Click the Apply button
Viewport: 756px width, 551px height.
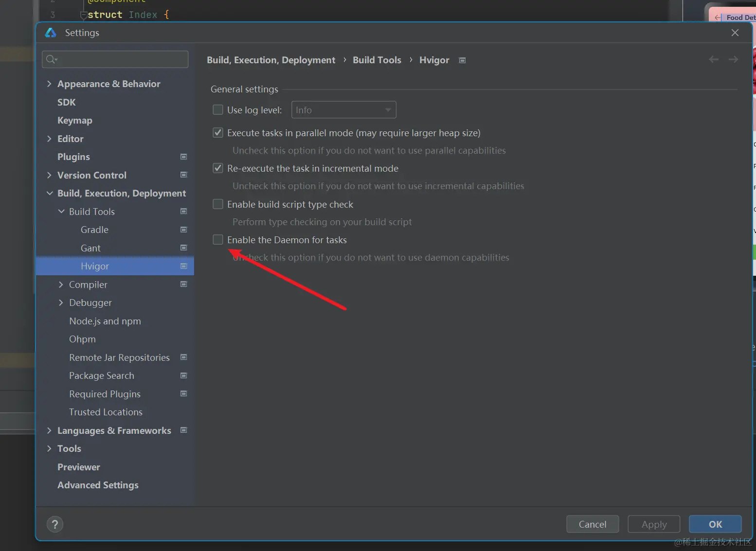coord(654,524)
